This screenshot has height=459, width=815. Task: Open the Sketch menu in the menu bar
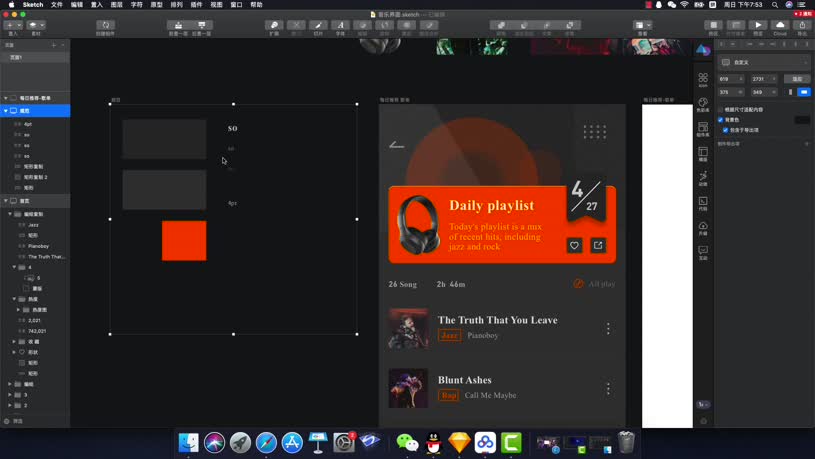click(33, 4)
